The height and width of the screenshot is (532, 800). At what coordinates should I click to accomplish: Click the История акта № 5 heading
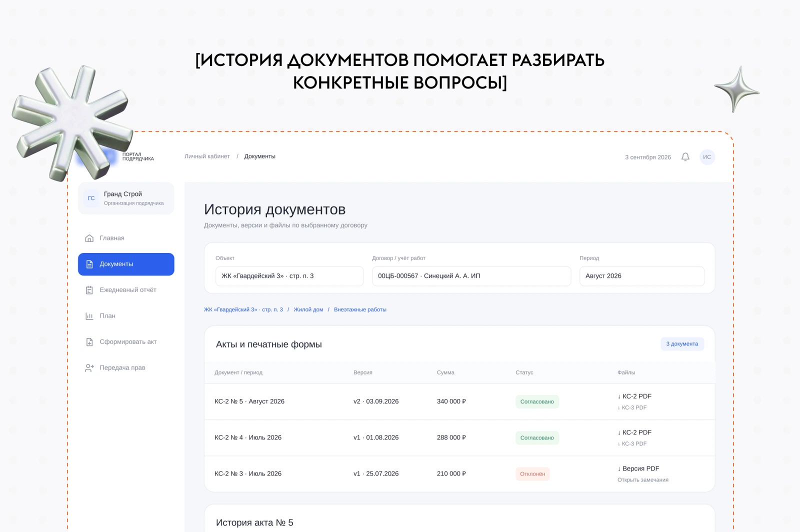point(254,522)
